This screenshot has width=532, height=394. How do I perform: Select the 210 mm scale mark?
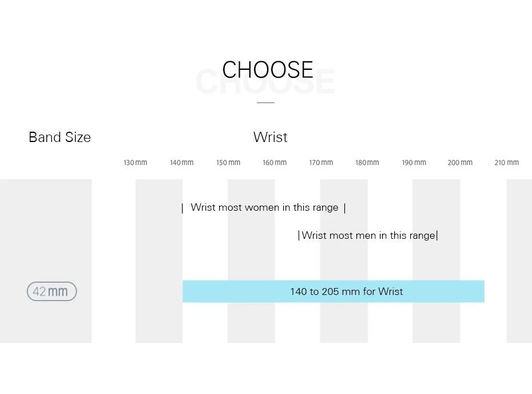pos(506,163)
